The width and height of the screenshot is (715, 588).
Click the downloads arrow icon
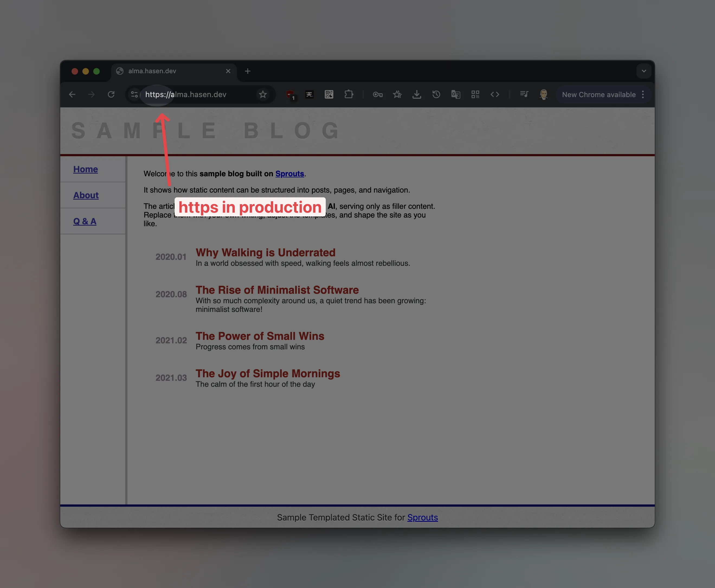click(x=417, y=94)
